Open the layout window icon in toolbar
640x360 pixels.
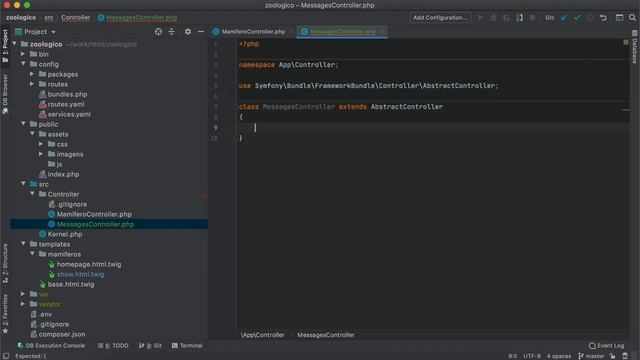(619, 18)
